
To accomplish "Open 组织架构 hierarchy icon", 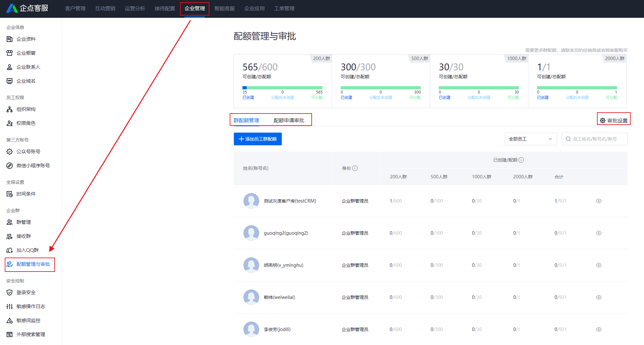I will click(x=10, y=109).
